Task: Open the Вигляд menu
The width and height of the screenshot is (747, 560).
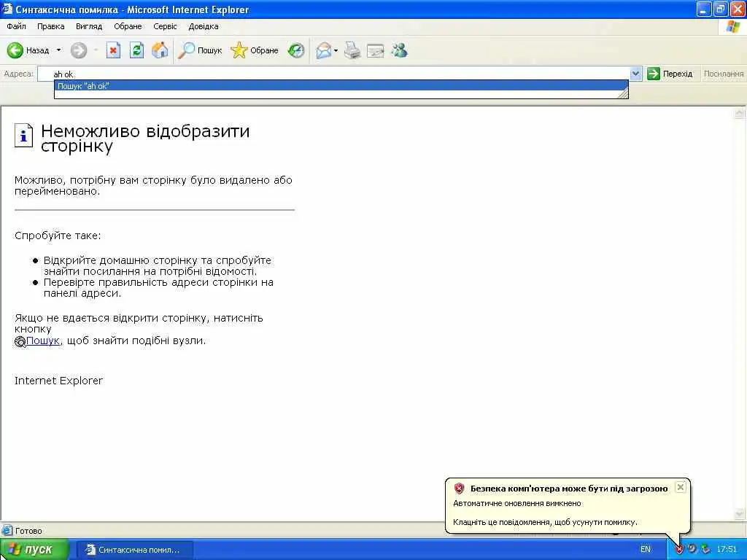Action: pos(89,26)
